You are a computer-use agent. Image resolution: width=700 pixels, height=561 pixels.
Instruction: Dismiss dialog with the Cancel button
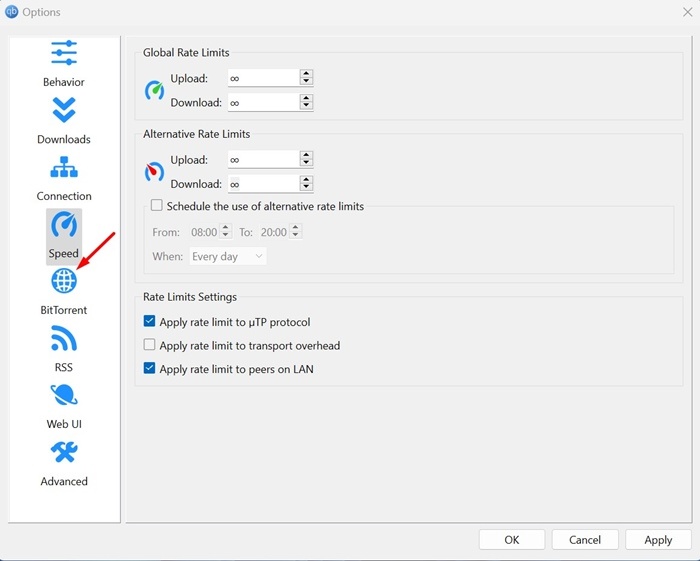pyautogui.click(x=585, y=540)
